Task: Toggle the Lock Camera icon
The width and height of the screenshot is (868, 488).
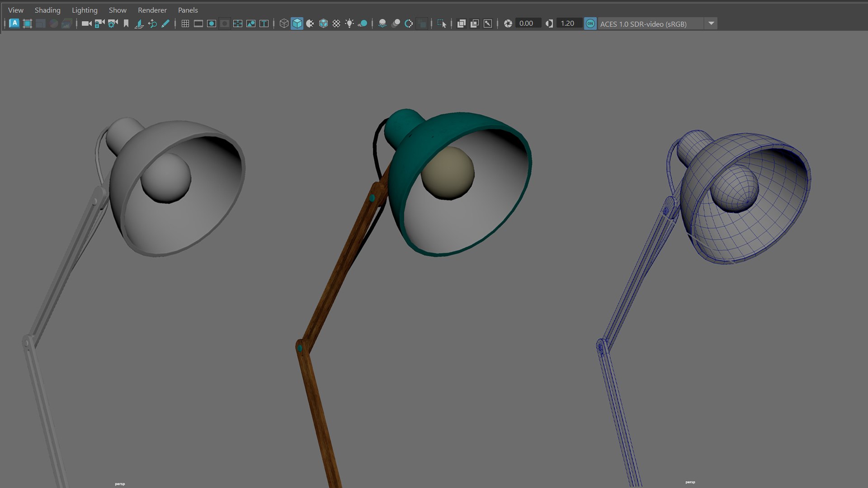Action: (x=99, y=23)
